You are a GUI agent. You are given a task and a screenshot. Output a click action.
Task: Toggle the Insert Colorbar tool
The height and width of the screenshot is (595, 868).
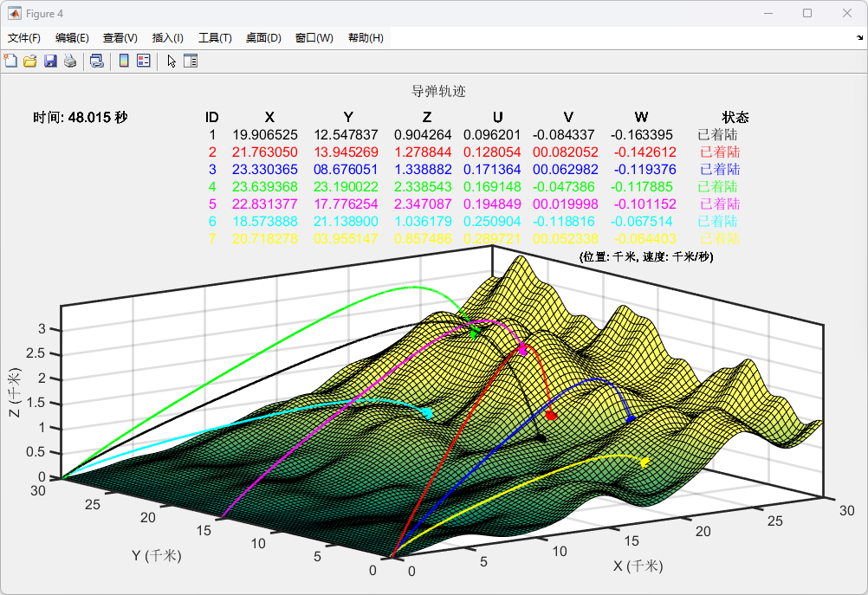[124, 61]
